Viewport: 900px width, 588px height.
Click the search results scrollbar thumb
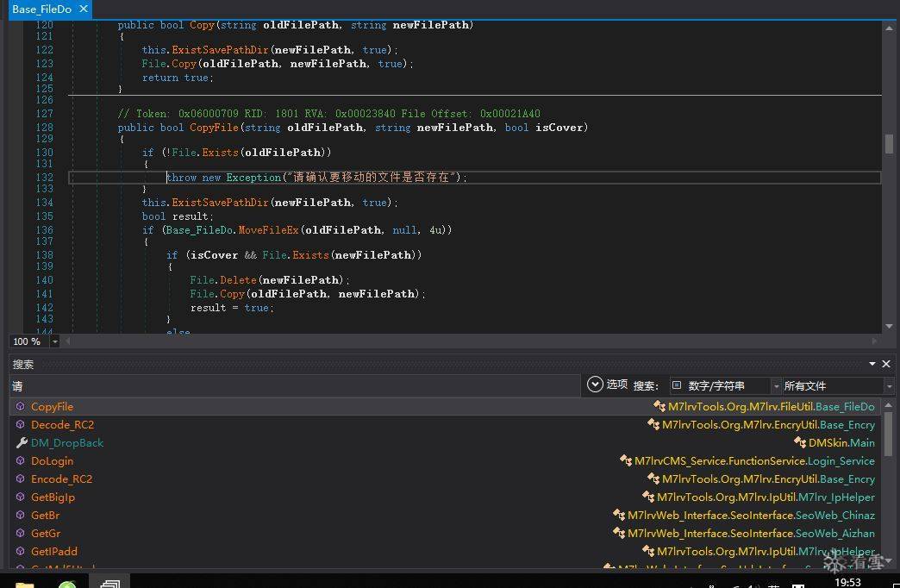pyautogui.click(x=889, y=434)
